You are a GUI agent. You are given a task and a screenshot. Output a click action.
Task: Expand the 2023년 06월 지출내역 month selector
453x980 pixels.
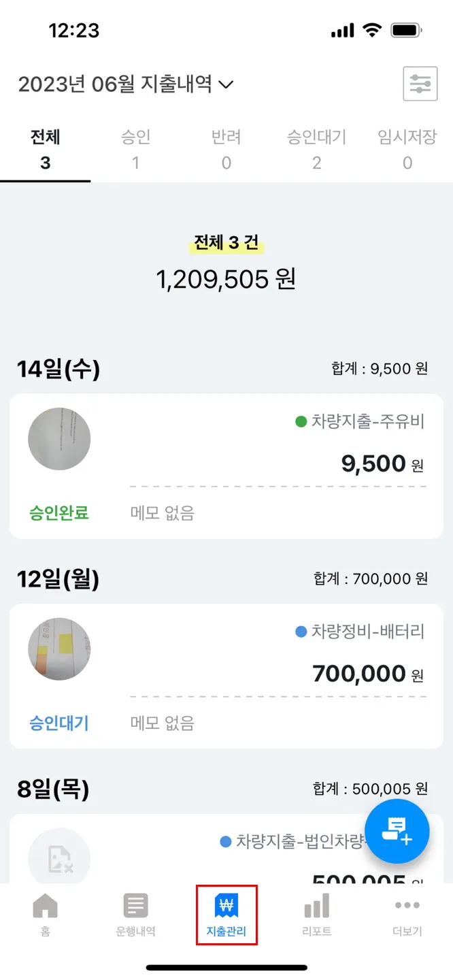(x=126, y=85)
